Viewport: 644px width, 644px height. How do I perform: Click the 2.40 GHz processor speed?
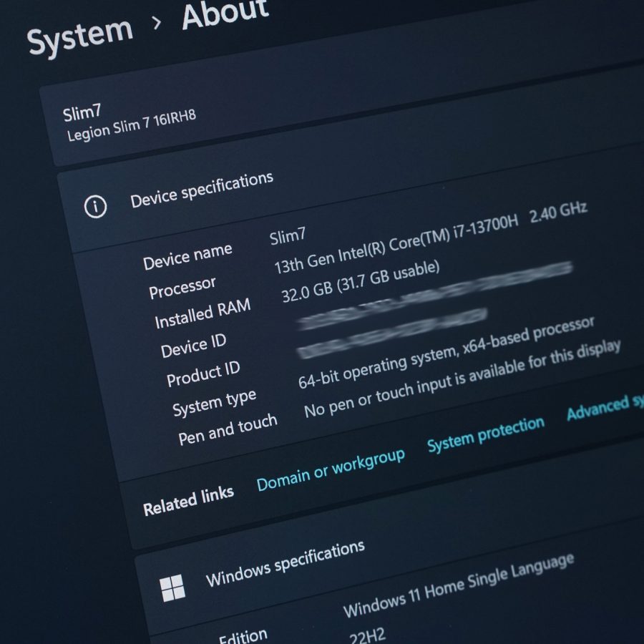click(558, 212)
